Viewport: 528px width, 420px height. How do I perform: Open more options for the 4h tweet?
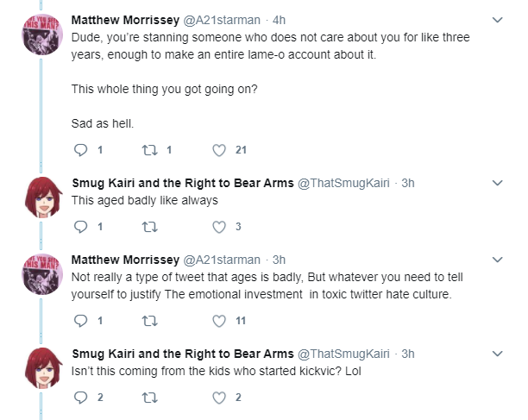(497, 20)
